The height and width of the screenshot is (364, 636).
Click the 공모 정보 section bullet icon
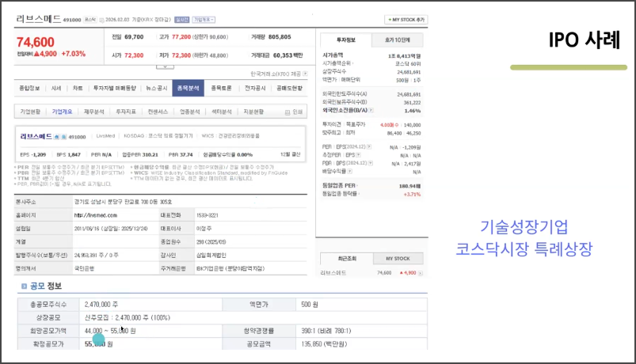[24, 286]
